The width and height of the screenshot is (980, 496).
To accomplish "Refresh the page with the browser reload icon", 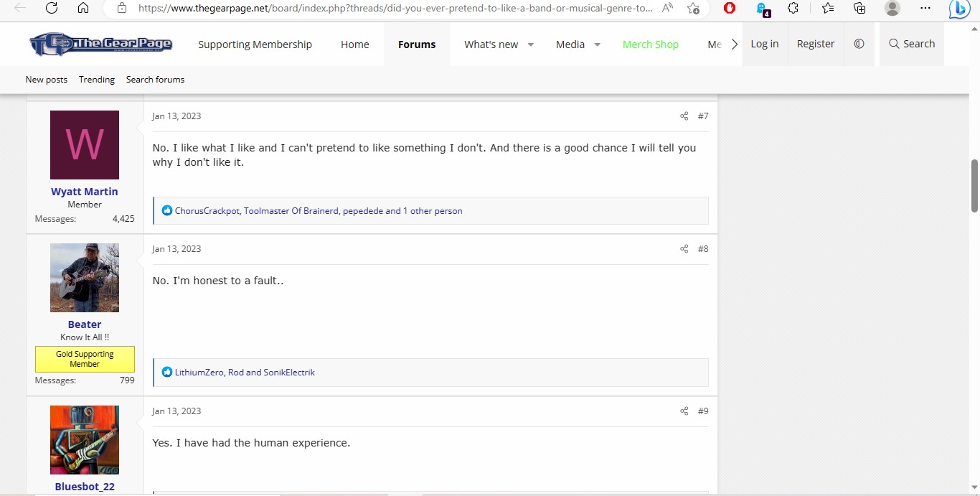I will point(52,8).
